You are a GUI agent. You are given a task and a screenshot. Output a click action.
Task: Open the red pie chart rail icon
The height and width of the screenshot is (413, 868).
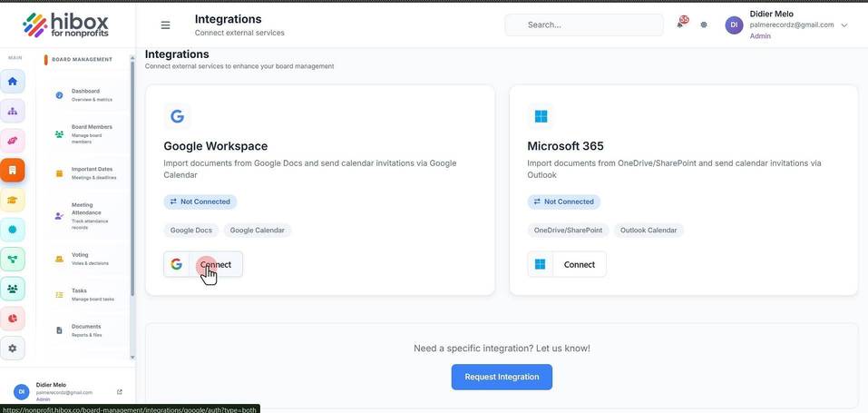coord(12,319)
